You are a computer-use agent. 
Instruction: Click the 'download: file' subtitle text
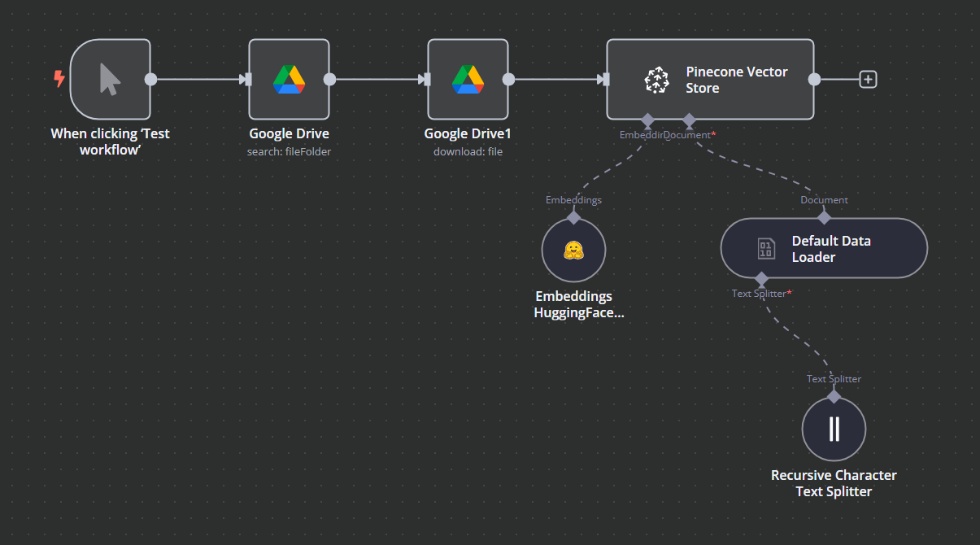point(468,151)
